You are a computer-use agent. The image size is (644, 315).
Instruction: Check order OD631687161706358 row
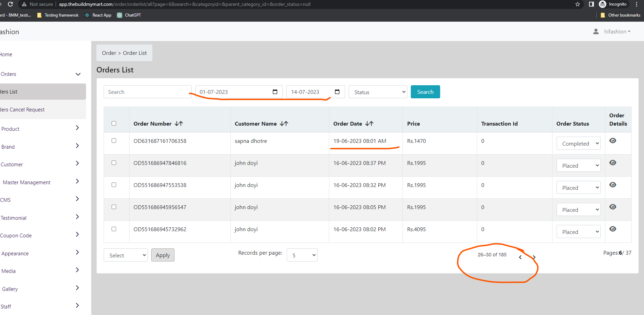114,140
